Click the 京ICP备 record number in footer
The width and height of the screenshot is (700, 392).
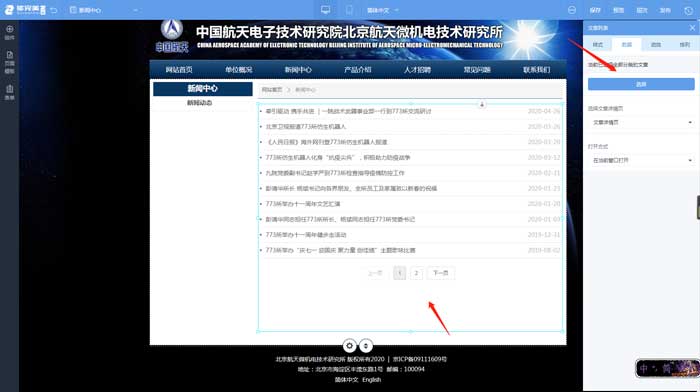tap(420, 359)
